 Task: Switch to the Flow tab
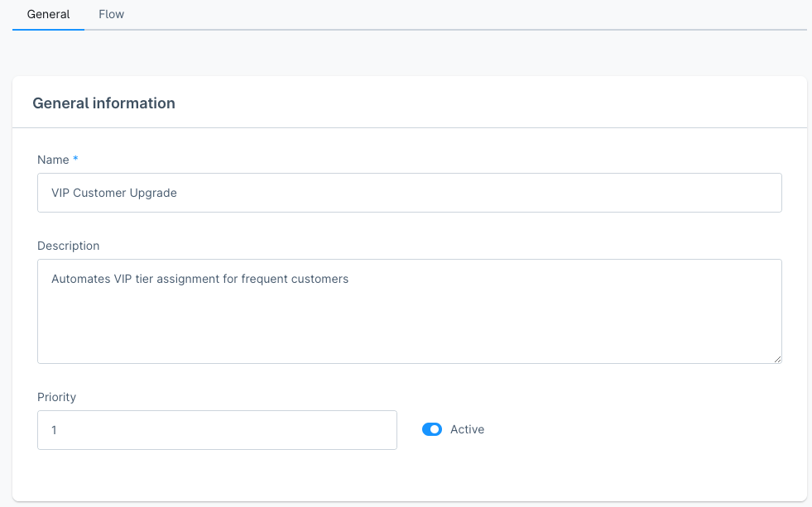[x=111, y=14]
